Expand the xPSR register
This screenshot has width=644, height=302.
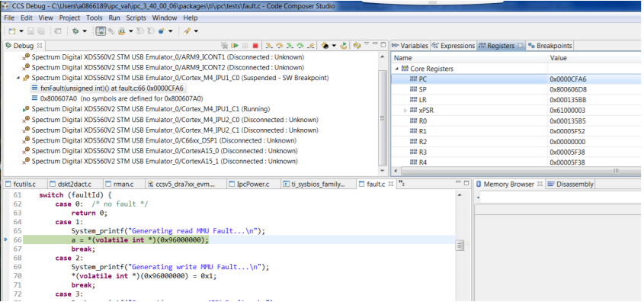coord(405,111)
